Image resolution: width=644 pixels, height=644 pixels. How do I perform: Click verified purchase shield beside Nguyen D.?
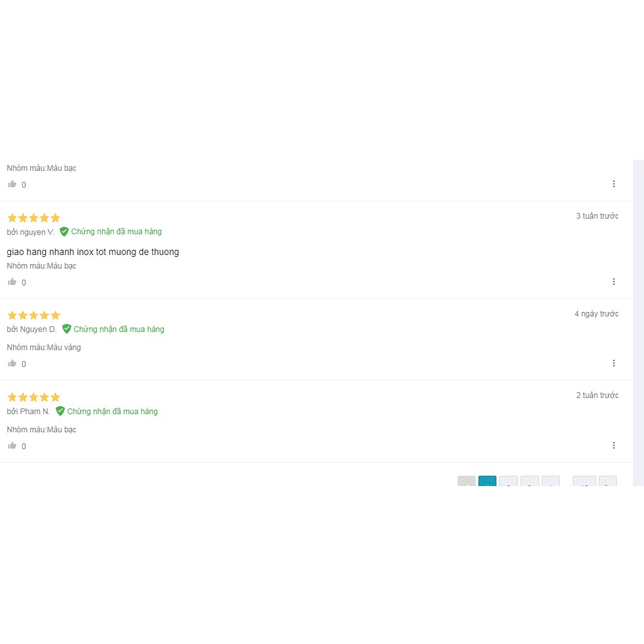coord(67,329)
